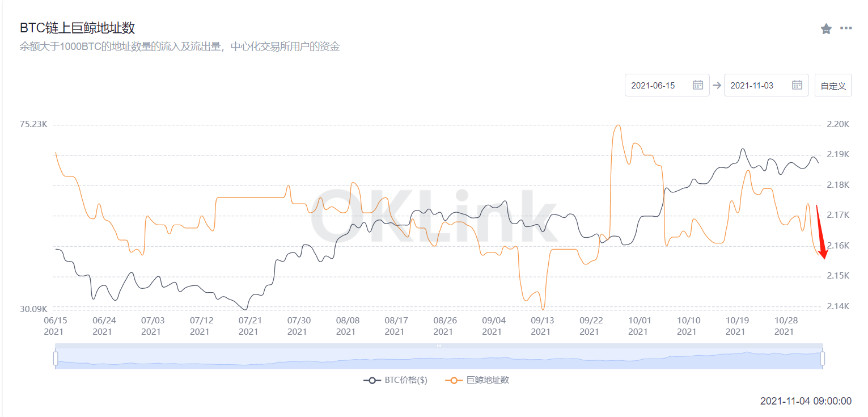This screenshot has height=417, width=868.
Task: Click right handle of range slider
Action: tap(823, 358)
